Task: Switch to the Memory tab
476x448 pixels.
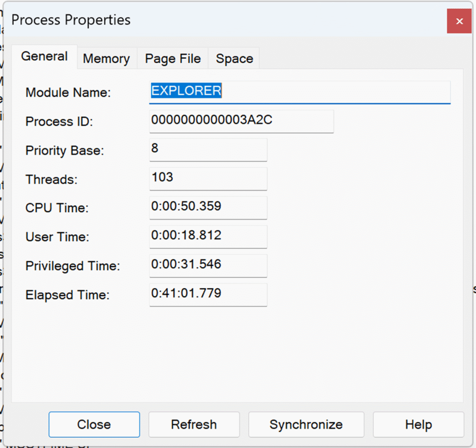Action: coord(106,59)
